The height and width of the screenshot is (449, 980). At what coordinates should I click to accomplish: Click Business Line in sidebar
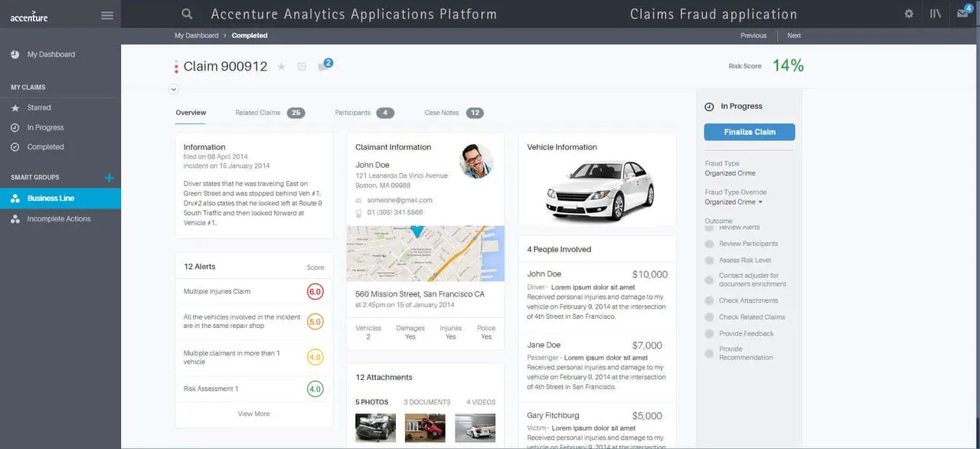(x=60, y=198)
